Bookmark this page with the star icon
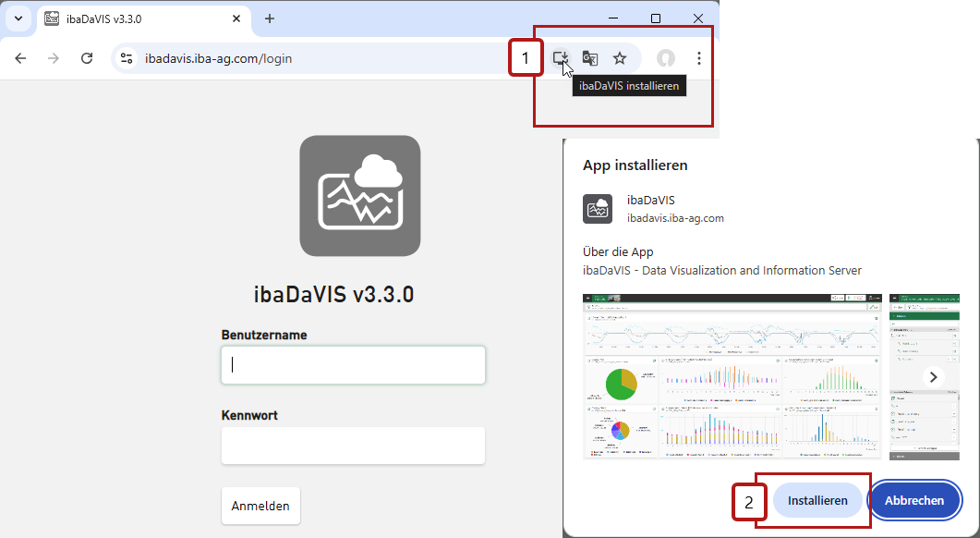The image size is (980, 538). pyautogui.click(x=620, y=58)
